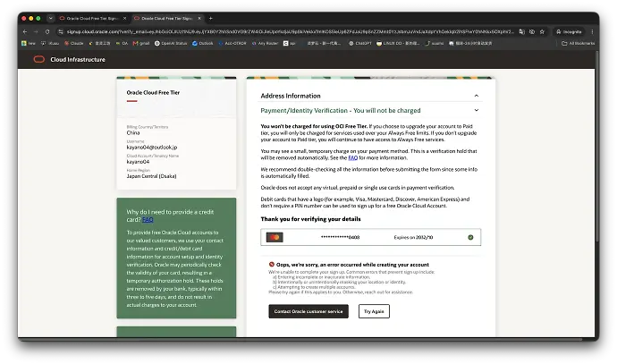Click the Oracle Cloud Free Tier heading
Screen dimensions: 617x364
[153, 92]
